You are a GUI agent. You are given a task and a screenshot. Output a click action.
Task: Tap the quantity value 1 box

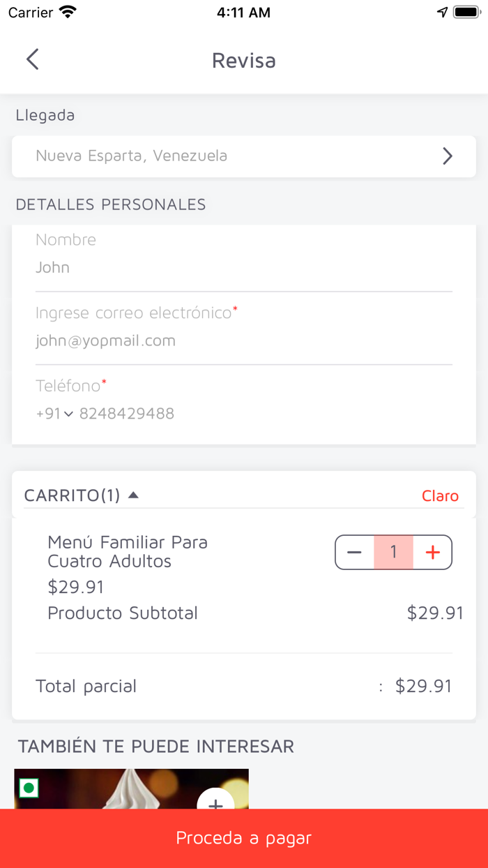pos(393,553)
